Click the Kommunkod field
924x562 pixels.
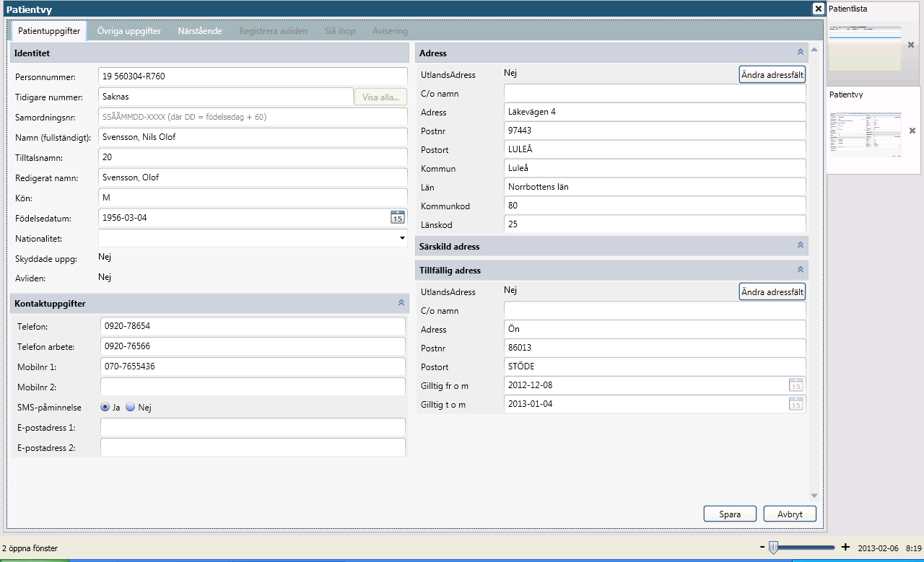coord(655,206)
